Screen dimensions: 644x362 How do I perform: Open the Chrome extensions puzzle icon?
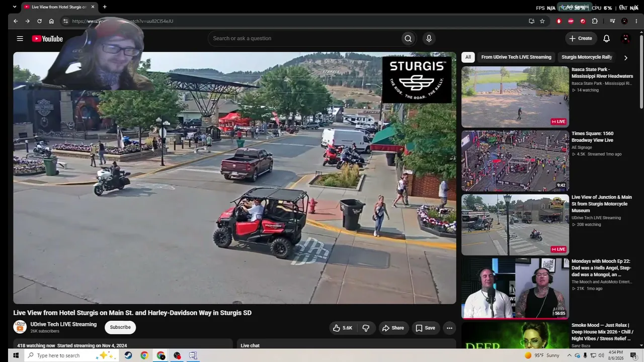click(x=595, y=21)
